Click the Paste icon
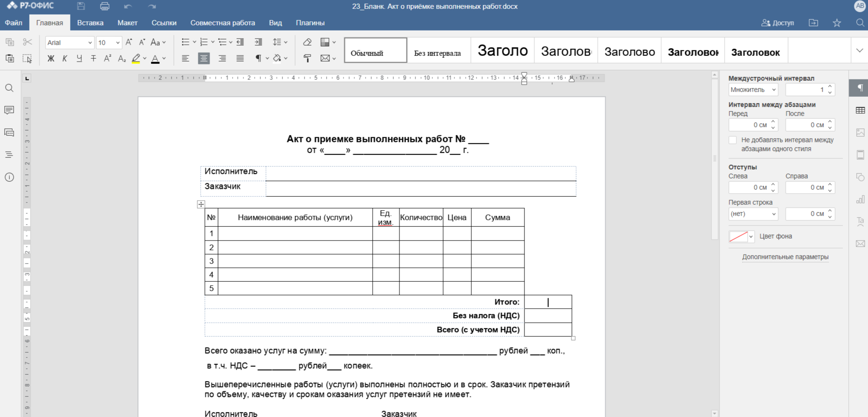 [9, 58]
